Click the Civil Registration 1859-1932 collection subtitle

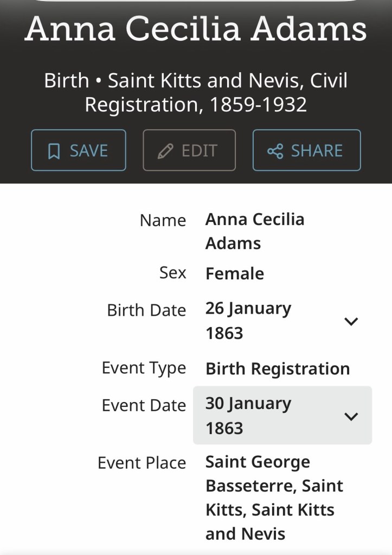(196, 92)
